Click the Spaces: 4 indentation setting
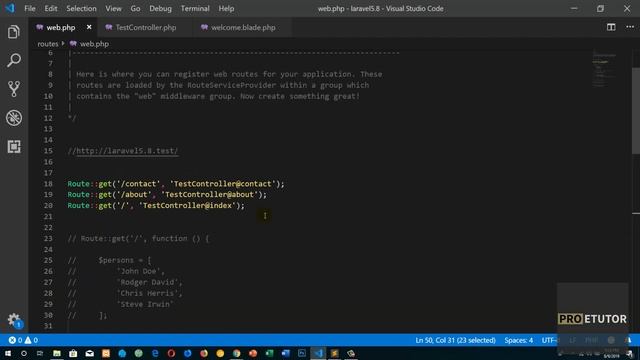The width and height of the screenshot is (640, 360). click(x=518, y=340)
